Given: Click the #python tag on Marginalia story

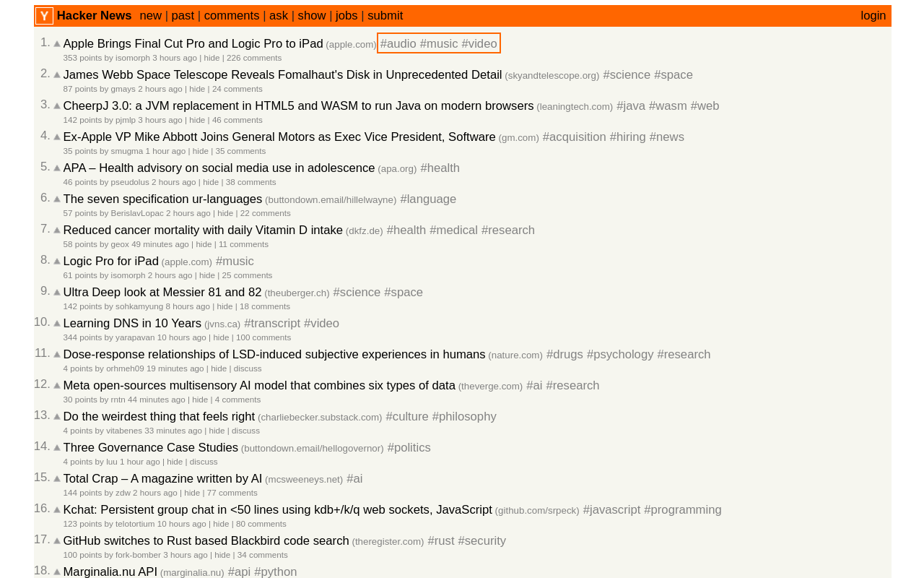Looking at the screenshot, I should 276,572.
